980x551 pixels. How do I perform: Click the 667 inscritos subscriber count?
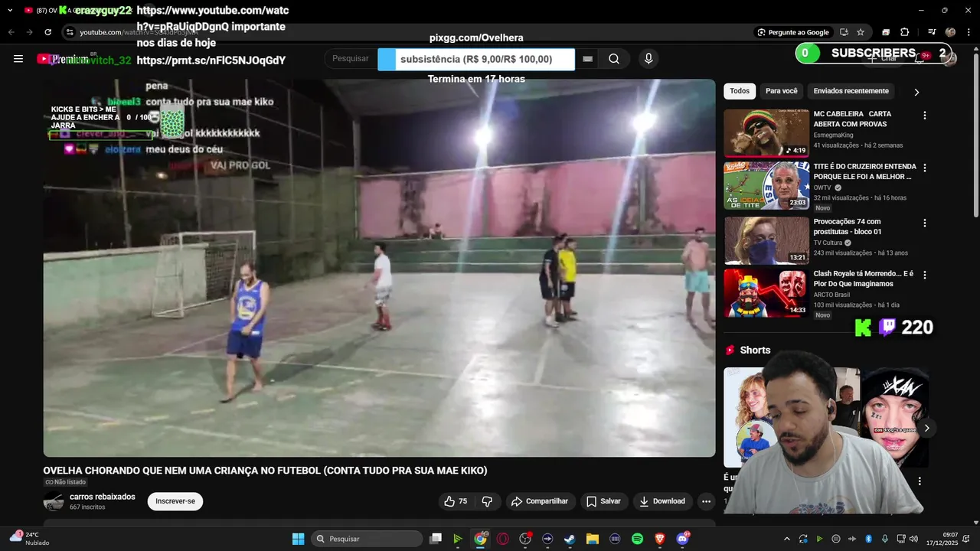(87, 507)
